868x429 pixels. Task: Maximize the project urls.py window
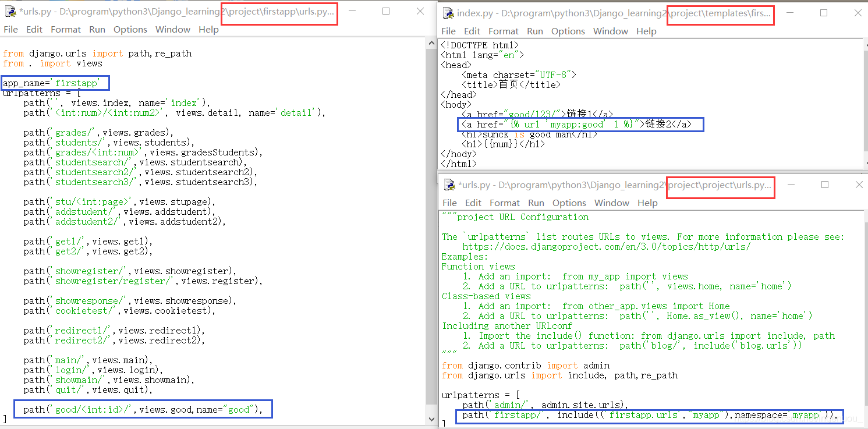(x=825, y=185)
